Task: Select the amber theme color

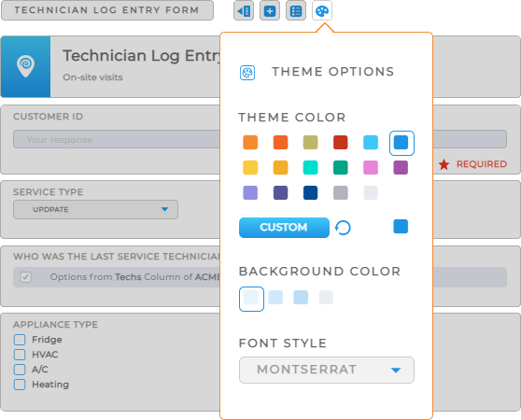Action: 280,167
